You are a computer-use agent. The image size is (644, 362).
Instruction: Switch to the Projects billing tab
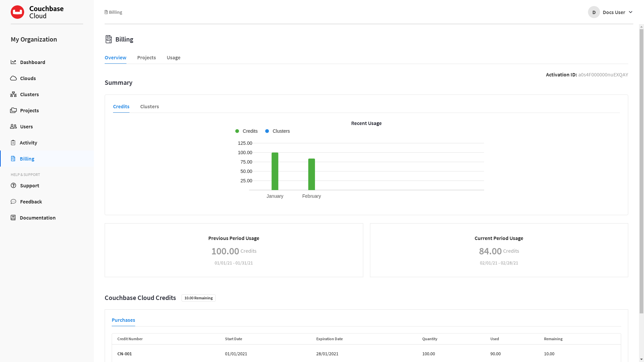[x=147, y=58]
